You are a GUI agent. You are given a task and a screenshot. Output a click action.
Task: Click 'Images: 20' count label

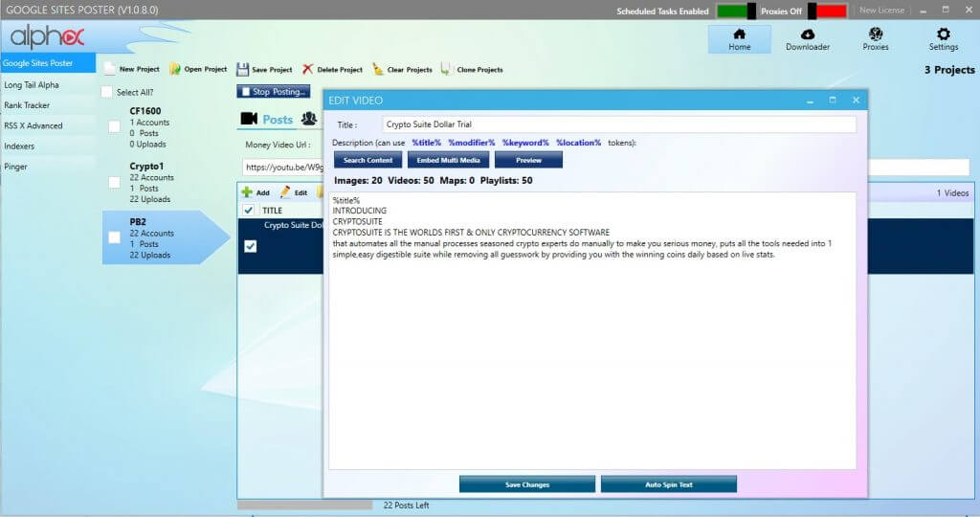pyautogui.click(x=358, y=181)
